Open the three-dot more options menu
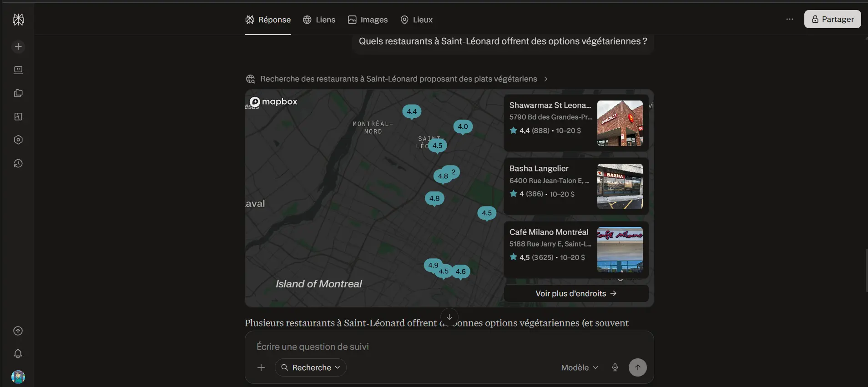The image size is (868, 387). [x=789, y=19]
